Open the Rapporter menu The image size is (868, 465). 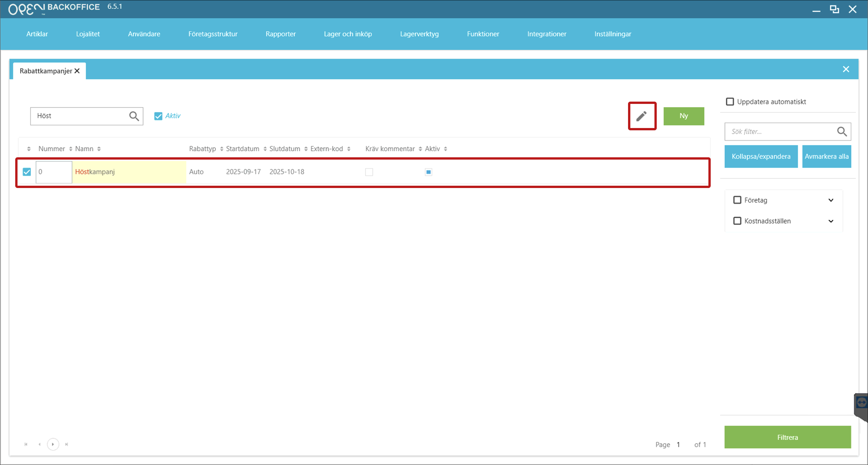tap(280, 34)
